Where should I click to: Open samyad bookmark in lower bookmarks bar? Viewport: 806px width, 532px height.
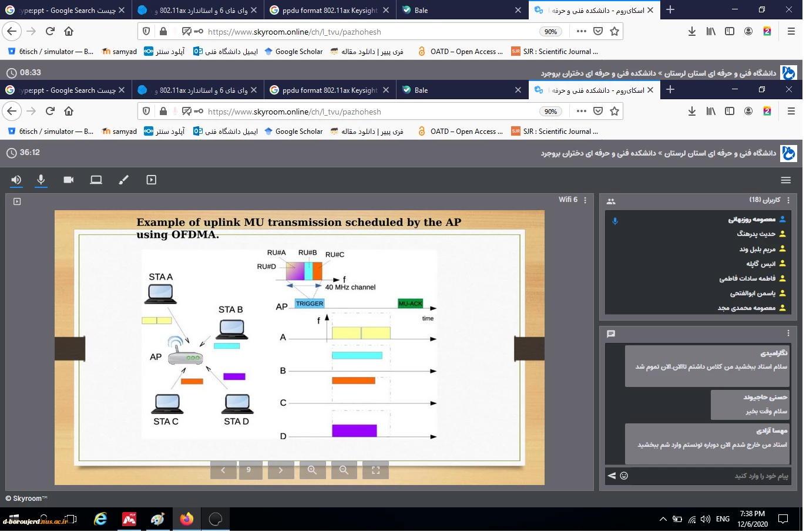click(x=119, y=132)
